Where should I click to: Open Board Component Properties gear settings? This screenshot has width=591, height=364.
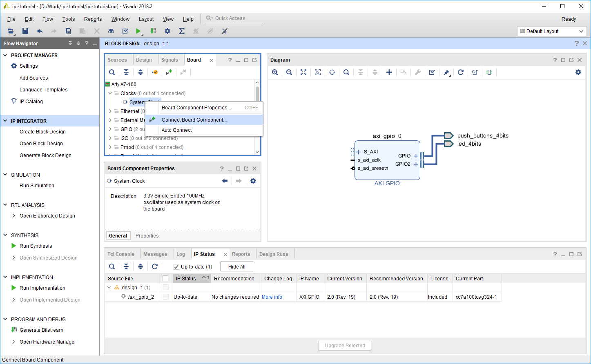253,181
